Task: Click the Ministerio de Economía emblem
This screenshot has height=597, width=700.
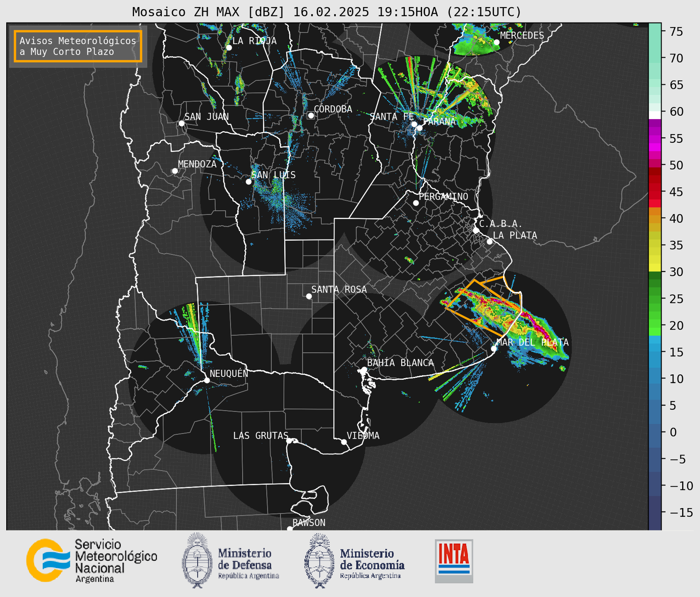Action: 319,560
